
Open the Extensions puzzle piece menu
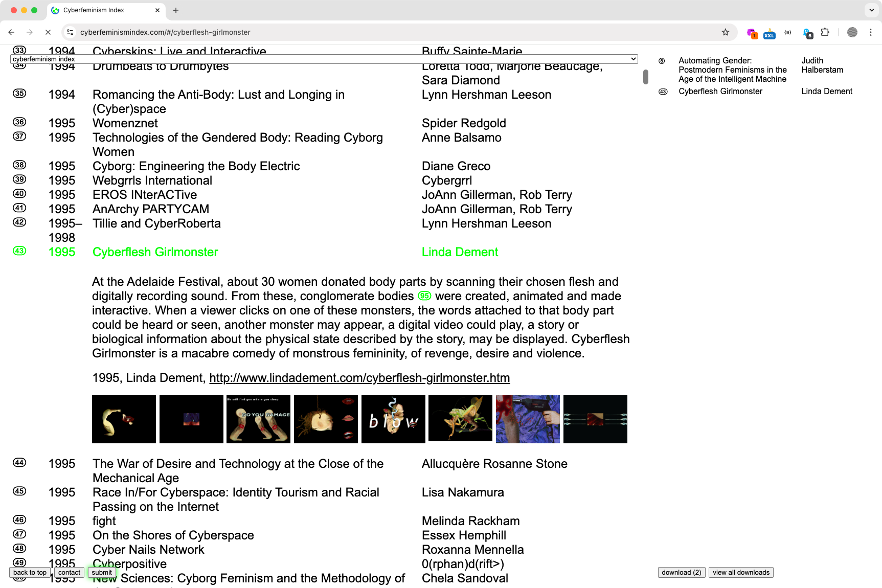[825, 32]
